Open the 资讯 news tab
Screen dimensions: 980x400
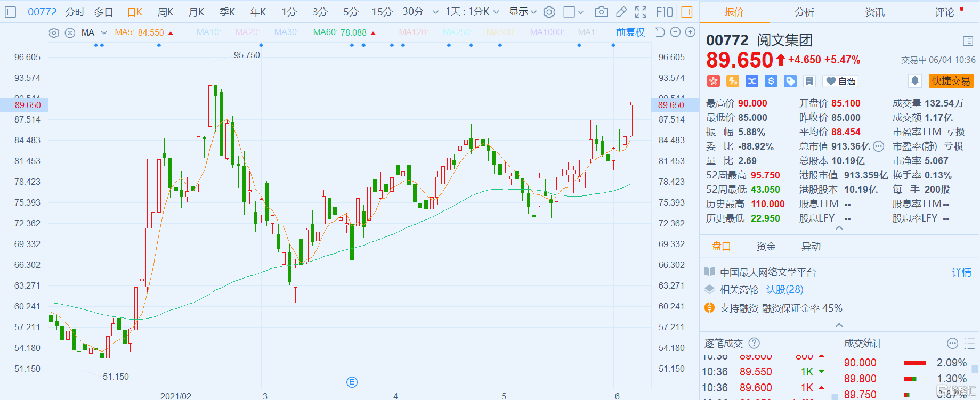coord(874,12)
